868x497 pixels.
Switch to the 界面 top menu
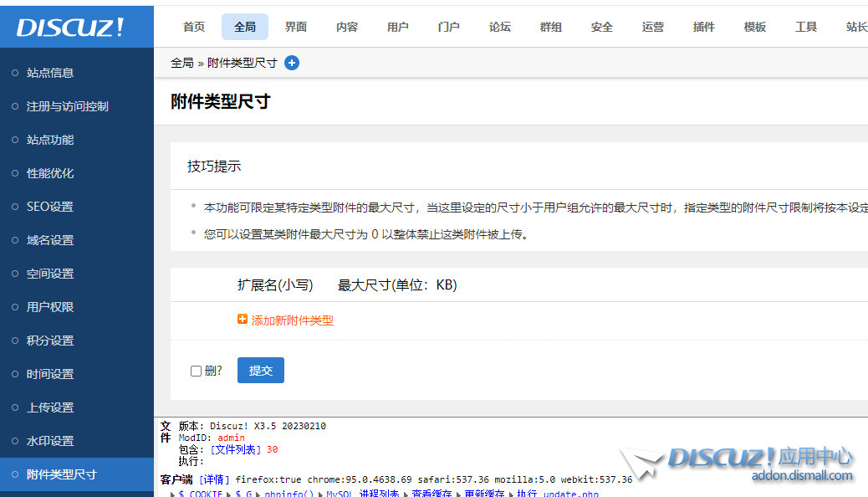296,27
